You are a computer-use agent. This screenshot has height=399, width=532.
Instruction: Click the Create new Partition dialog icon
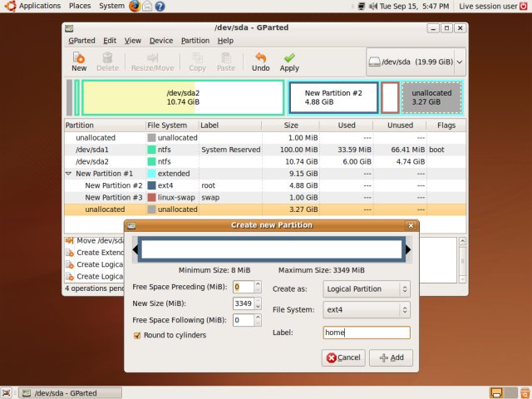[x=131, y=225]
